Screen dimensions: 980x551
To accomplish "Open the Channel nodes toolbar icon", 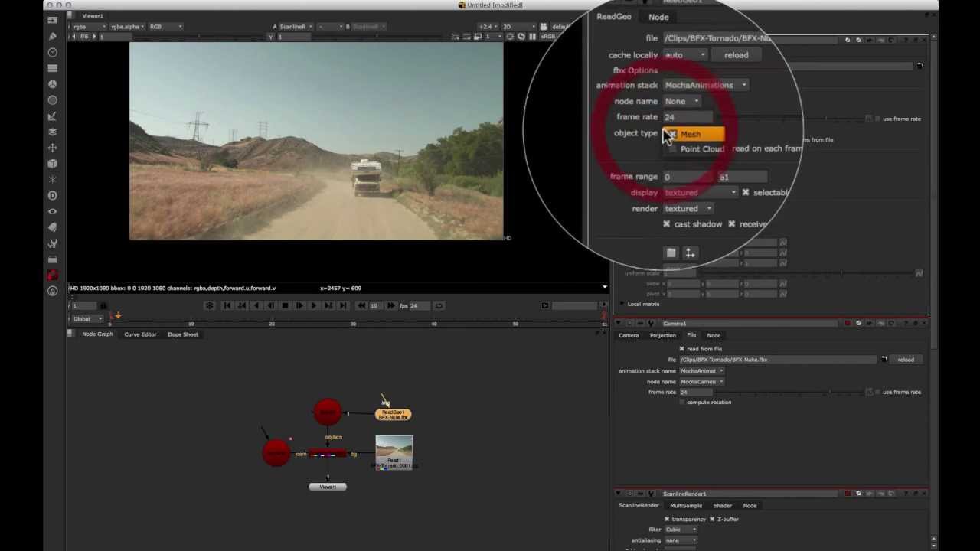I will pyautogui.click(x=52, y=68).
